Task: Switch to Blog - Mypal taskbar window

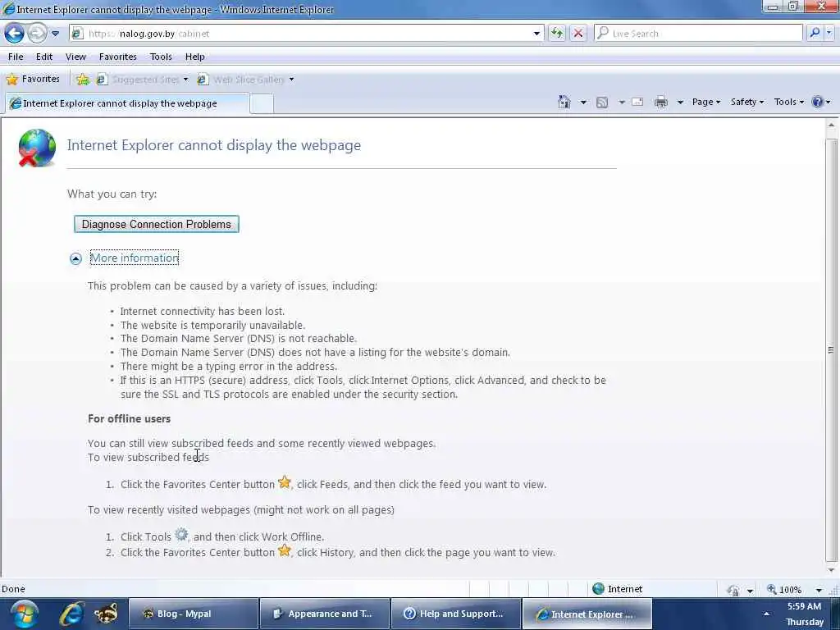Action: tap(194, 614)
